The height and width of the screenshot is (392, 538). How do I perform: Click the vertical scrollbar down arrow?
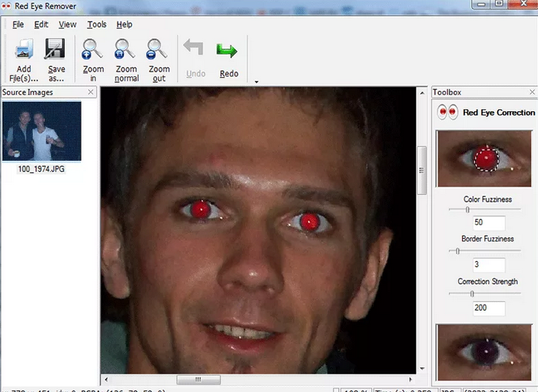tap(422, 369)
